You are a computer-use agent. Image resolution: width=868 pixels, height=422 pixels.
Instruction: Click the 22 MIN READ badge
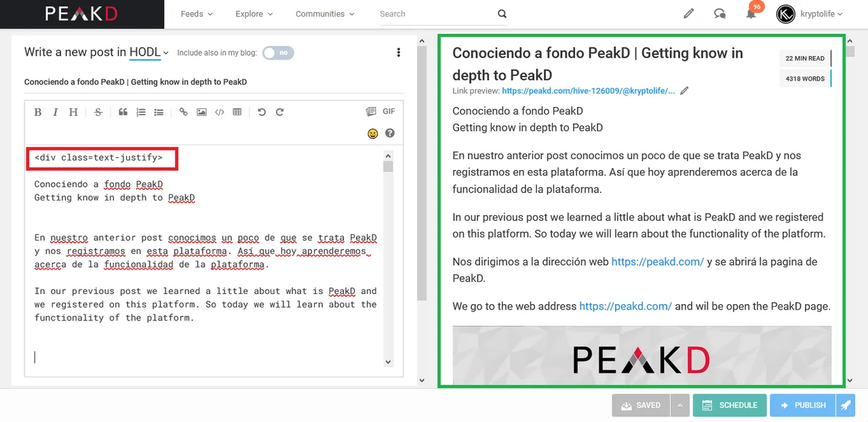(x=805, y=58)
